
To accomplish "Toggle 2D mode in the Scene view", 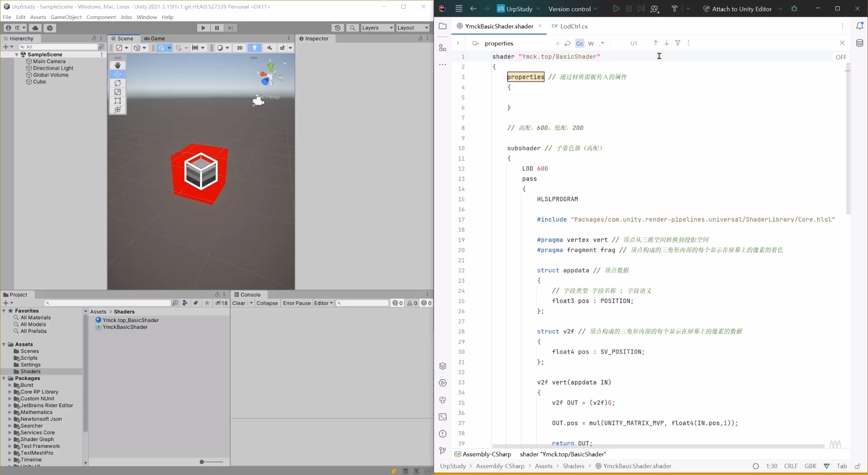I will (240, 48).
